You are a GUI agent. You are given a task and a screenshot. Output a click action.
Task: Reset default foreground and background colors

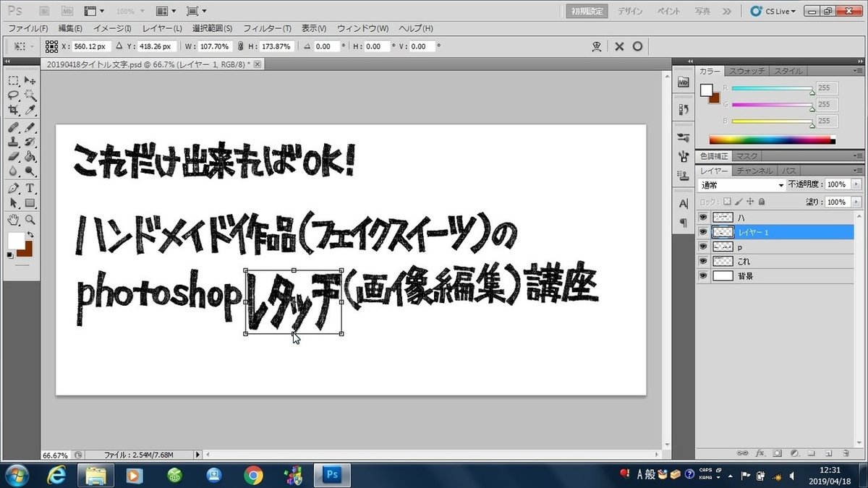pos(10,255)
